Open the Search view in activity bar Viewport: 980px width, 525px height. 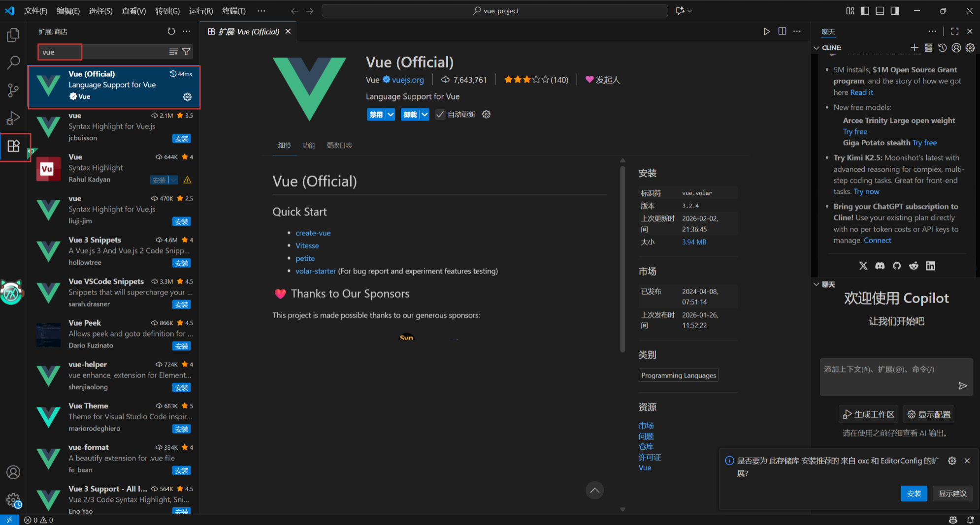pyautogui.click(x=13, y=62)
